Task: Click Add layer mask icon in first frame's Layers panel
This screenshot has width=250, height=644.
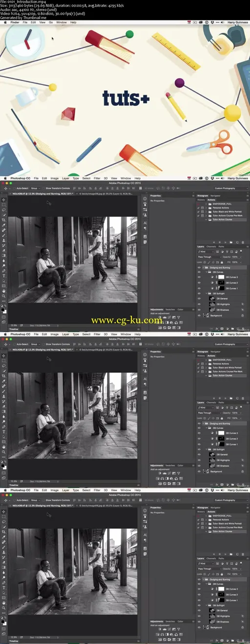Action: [x=222, y=328]
